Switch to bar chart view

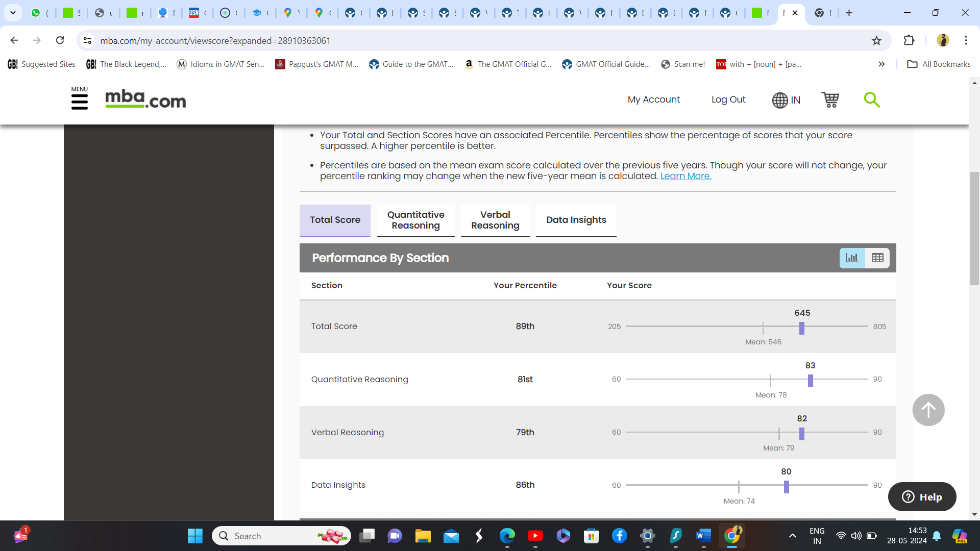(x=852, y=258)
